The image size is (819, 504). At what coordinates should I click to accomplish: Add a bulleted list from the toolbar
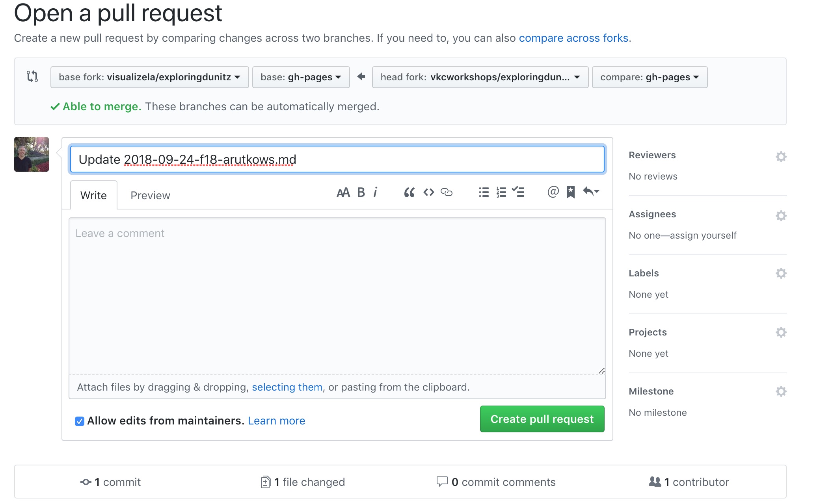coord(484,192)
